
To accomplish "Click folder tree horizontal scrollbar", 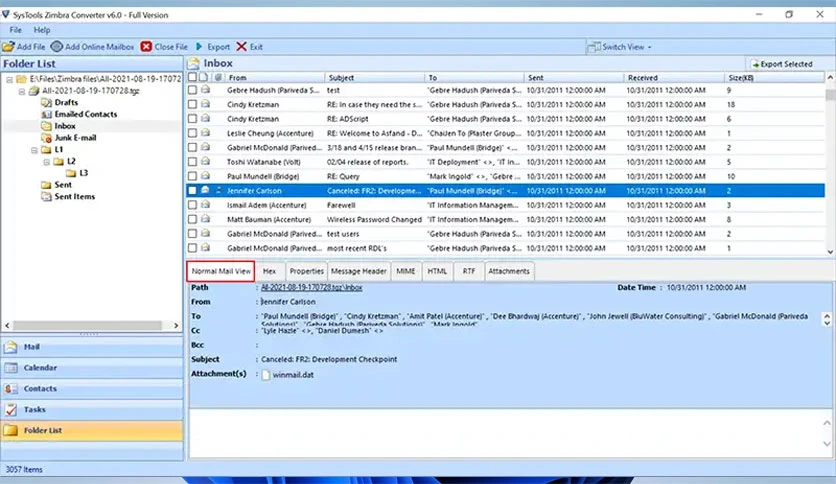I will (x=87, y=325).
